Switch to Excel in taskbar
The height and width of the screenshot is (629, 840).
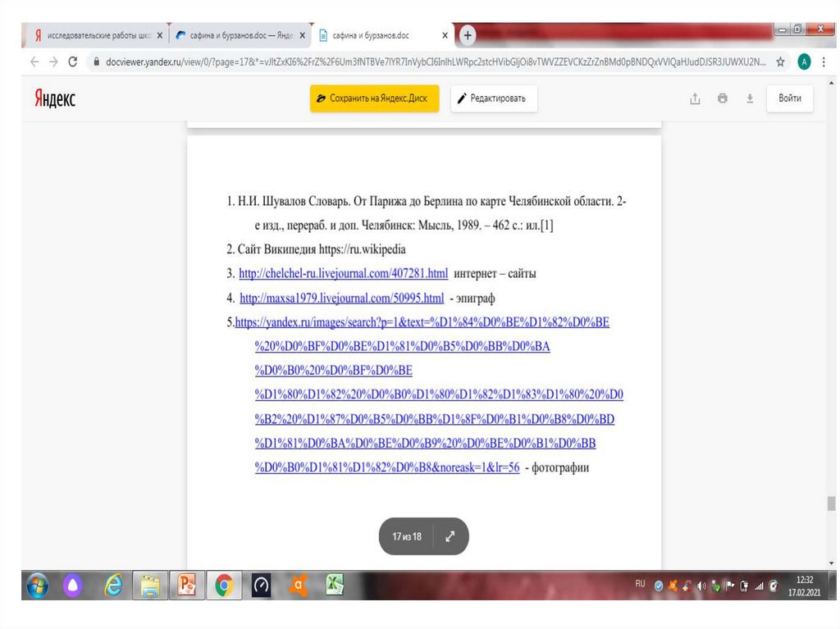pos(335,585)
